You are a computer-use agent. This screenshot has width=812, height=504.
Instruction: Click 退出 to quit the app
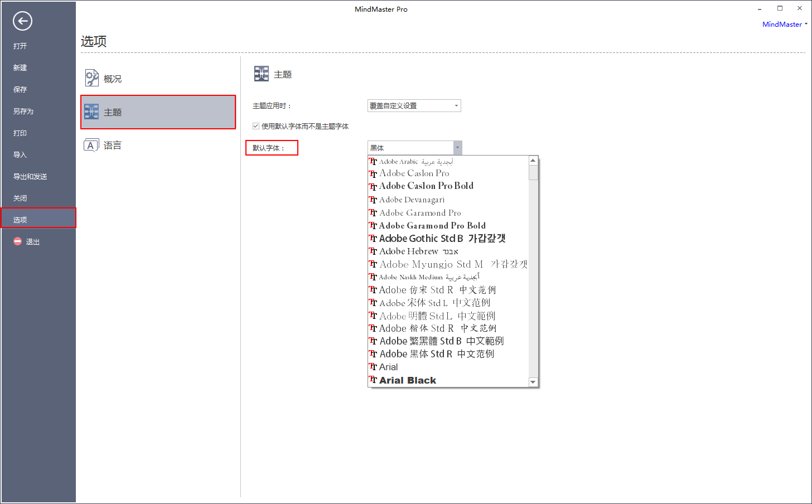(x=33, y=241)
